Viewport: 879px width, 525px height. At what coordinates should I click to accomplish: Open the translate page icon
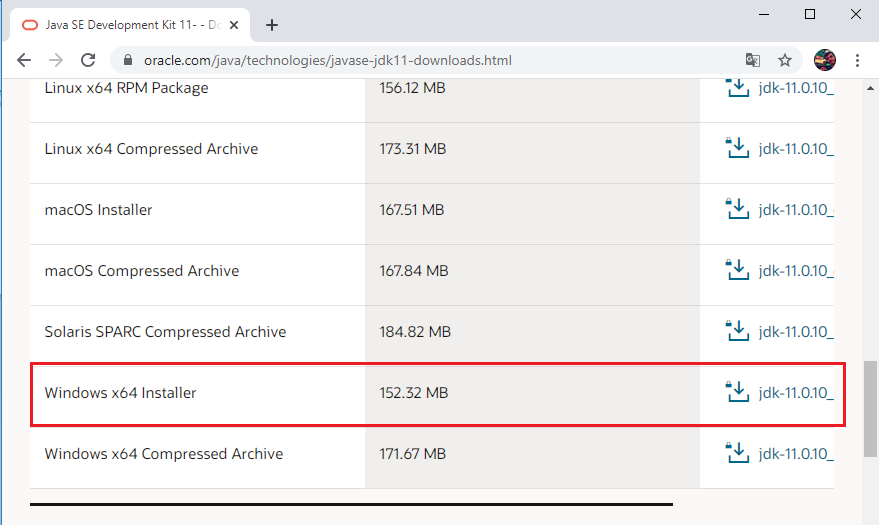pos(752,60)
